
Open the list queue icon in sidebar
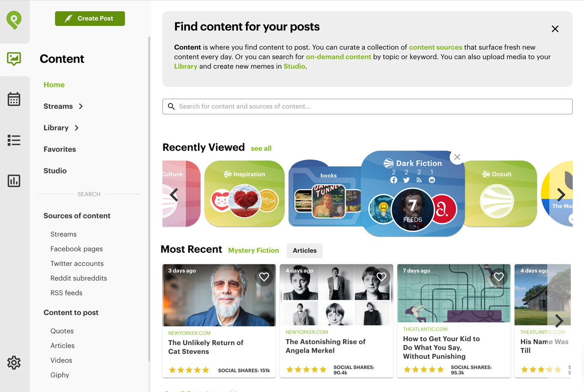coord(14,140)
